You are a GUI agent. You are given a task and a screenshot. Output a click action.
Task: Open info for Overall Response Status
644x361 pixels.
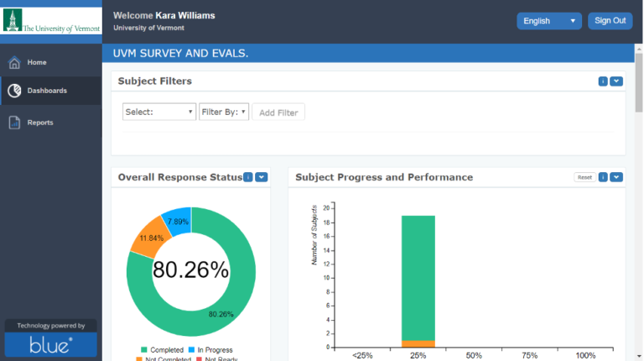(x=248, y=177)
